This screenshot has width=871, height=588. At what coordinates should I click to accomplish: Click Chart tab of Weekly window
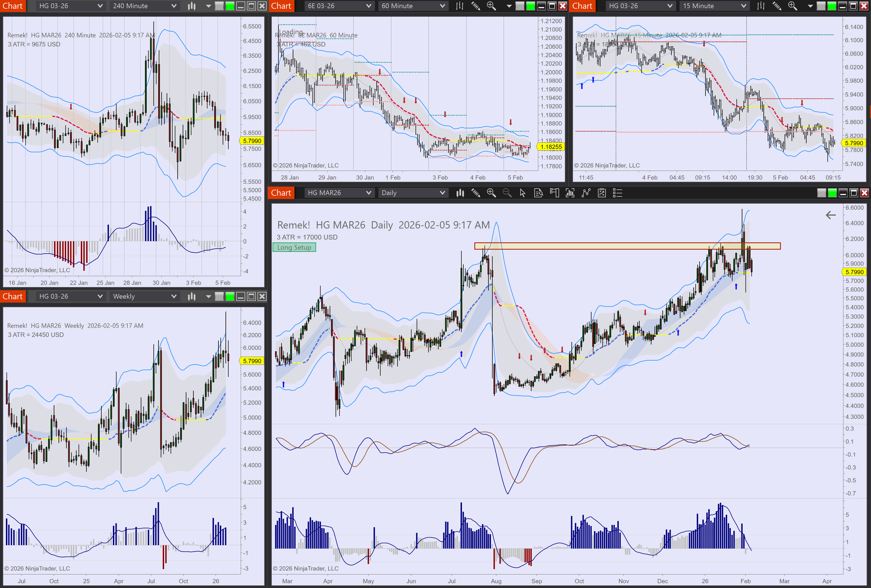[13, 296]
